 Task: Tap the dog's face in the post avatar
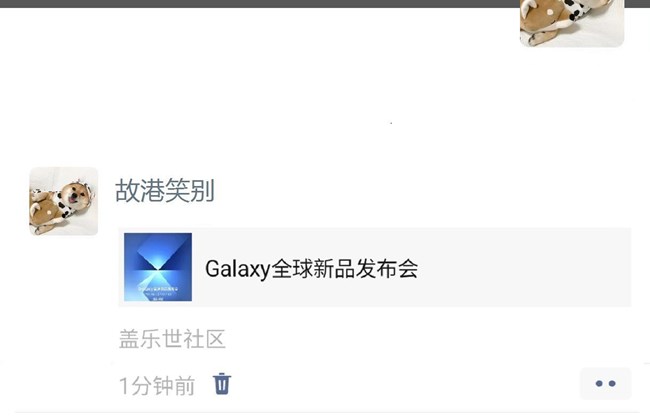click(76, 195)
